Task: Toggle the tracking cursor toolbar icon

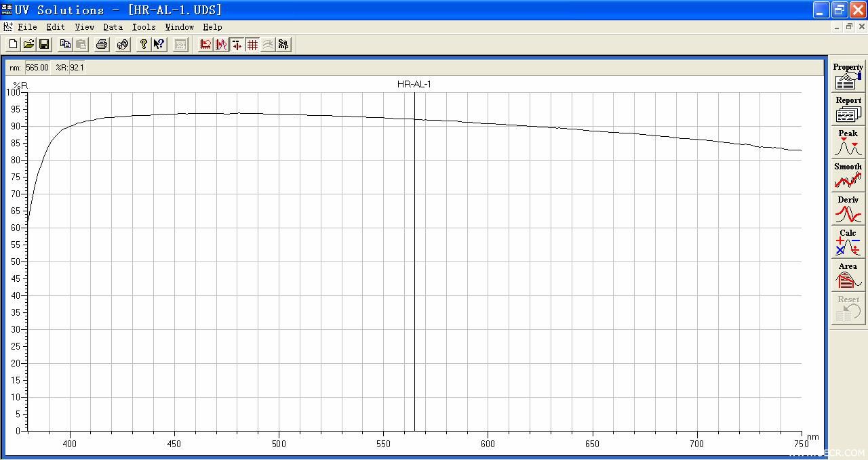Action: coord(237,45)
